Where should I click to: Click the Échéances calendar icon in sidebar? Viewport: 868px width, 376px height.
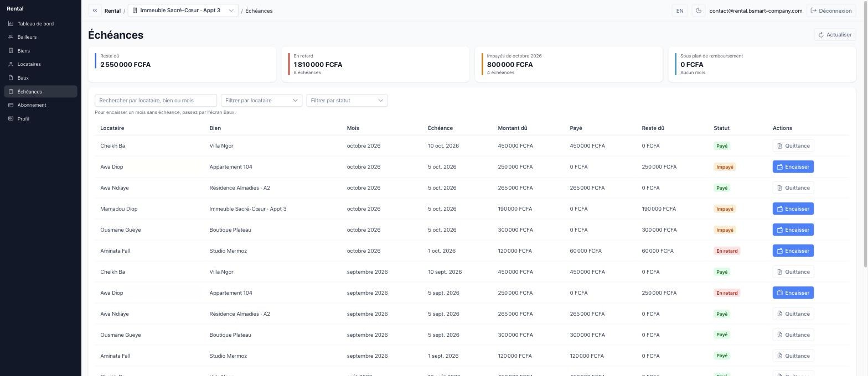11,92
